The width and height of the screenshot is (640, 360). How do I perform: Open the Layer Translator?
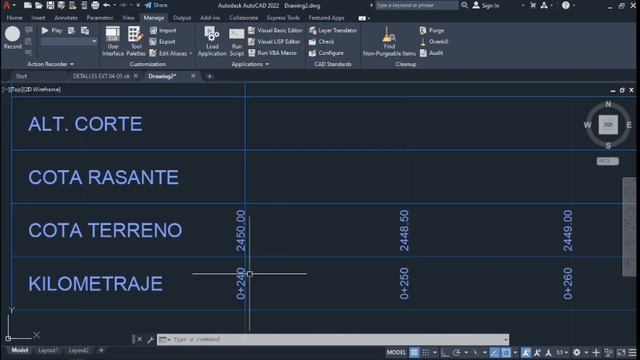coord(333,30)
